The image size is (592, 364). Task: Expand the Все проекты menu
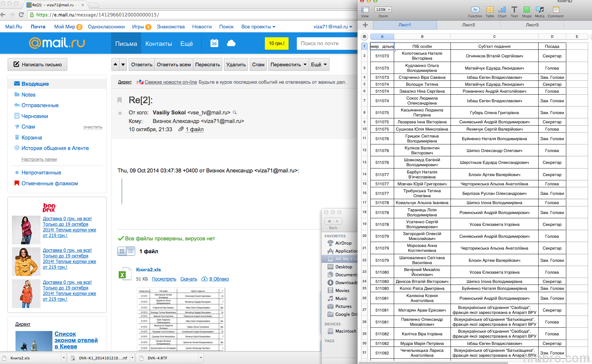[258, 27]
